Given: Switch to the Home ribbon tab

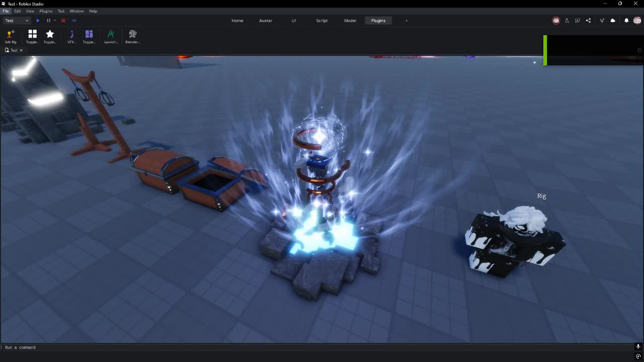Looking at the screenshot, I should [x=237, y=21].
